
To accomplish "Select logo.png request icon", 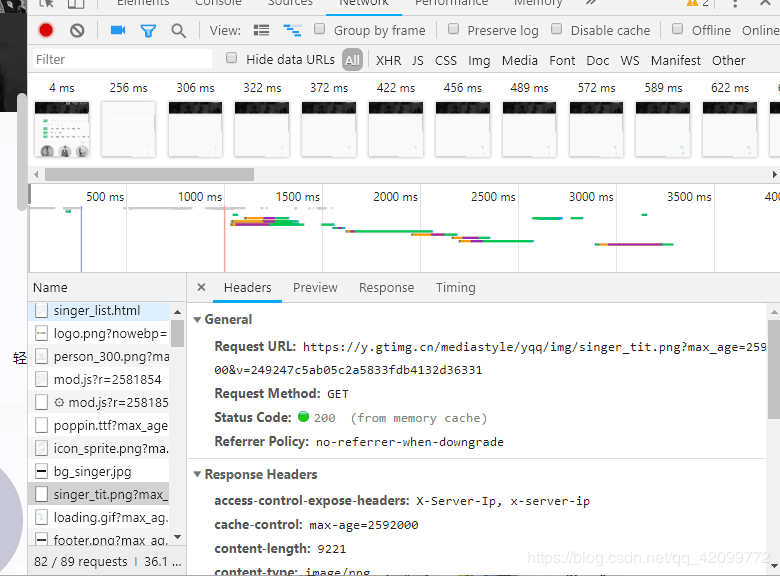I will [x=42, y=333].
